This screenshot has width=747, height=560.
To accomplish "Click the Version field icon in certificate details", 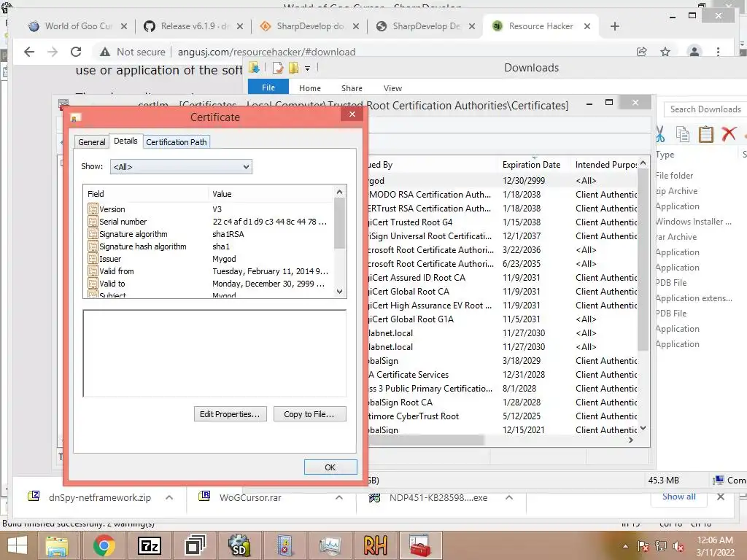I will [x=93, y=209].
